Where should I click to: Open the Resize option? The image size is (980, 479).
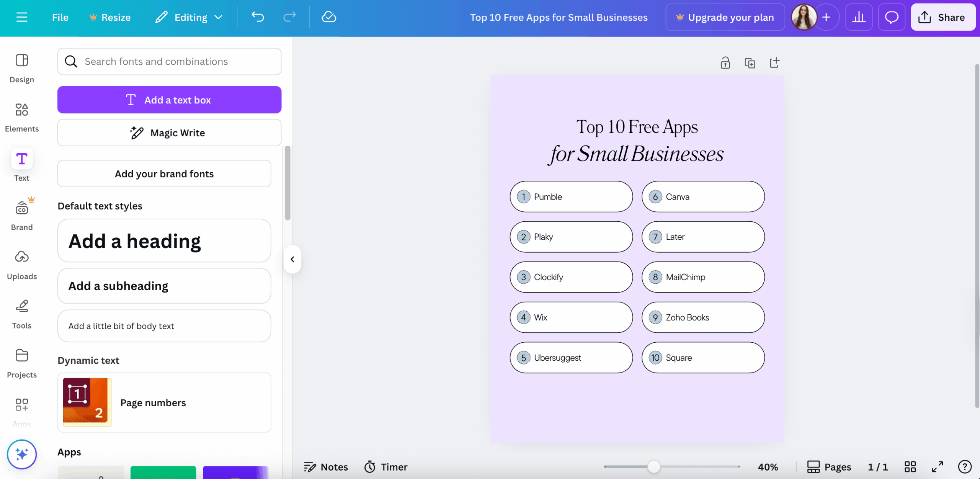coord(110,17)
